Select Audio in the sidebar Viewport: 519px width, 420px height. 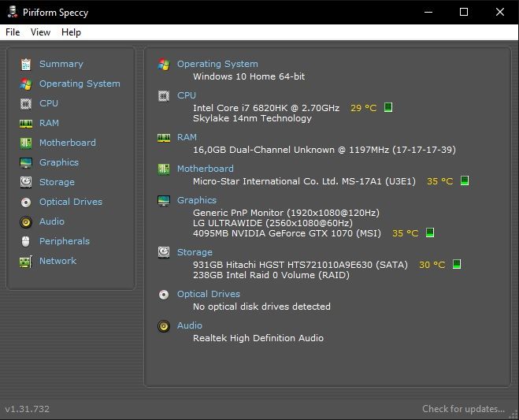click(x=52, y=221)
